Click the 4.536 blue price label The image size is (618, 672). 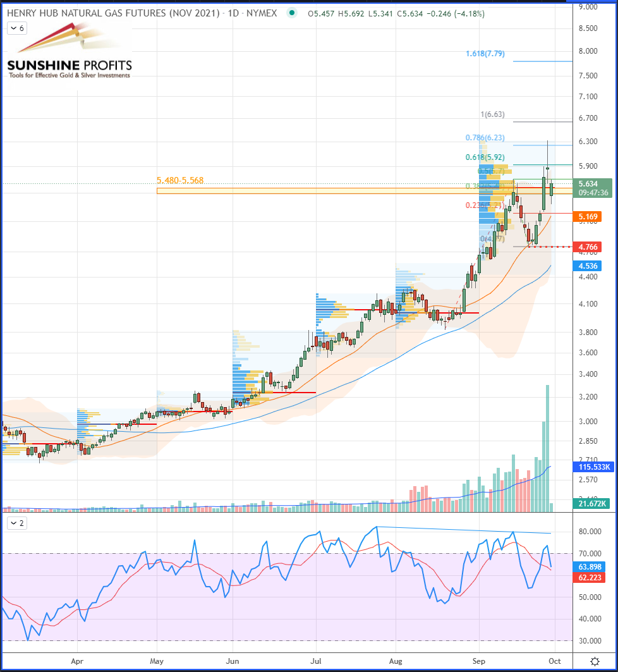pyautogui.click(x=587, y=266)
